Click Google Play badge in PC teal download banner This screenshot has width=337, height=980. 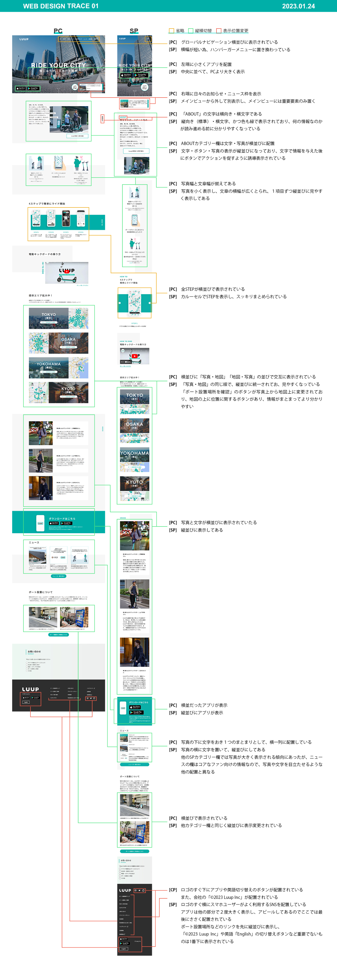67,524
